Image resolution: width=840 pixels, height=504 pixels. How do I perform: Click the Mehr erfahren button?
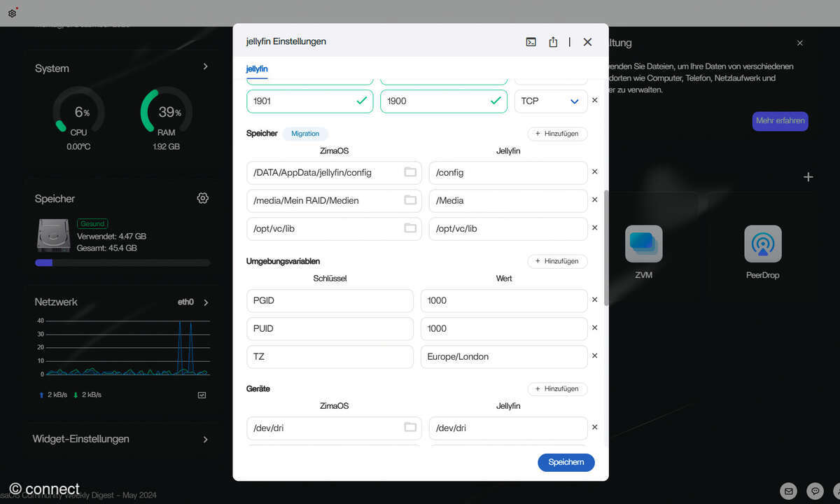tap(780, 120)
